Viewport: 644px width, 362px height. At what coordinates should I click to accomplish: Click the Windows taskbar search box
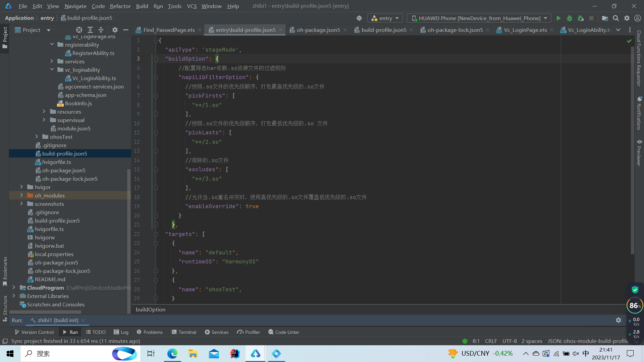pos(80,354)
